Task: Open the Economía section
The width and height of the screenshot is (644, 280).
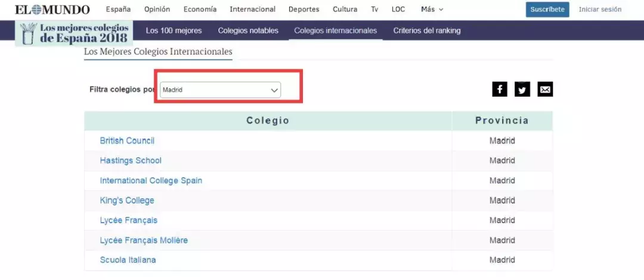Action: pyautogui.click(x=200, y=10)
